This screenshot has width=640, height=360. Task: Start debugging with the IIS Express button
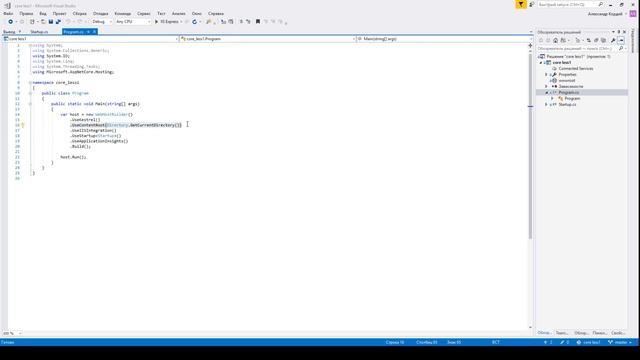[x=168, y=22]
